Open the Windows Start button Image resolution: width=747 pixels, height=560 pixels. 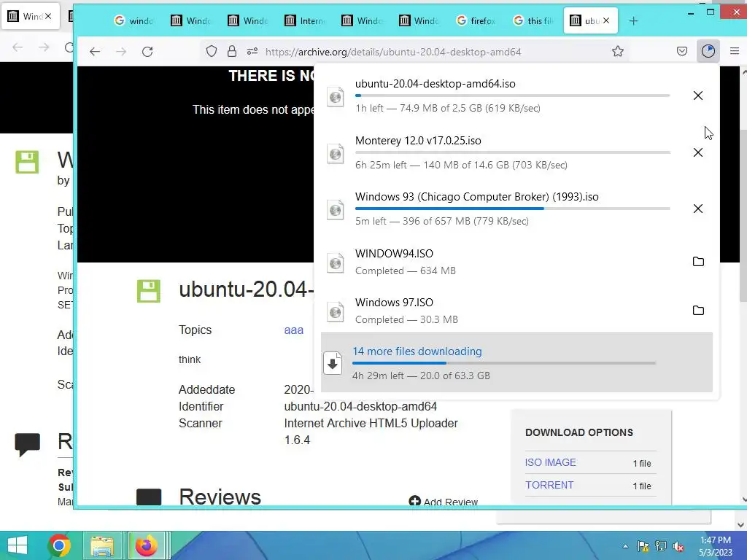point(18,545)
